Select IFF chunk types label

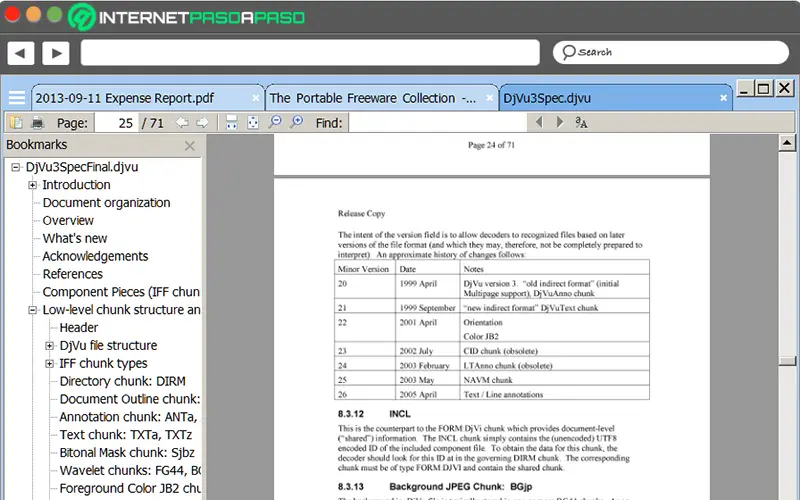[x=103, y=364]
